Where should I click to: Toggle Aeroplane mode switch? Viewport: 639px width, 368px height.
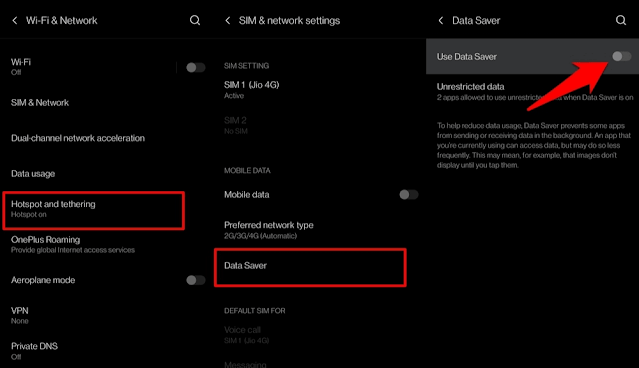point(196,280)
